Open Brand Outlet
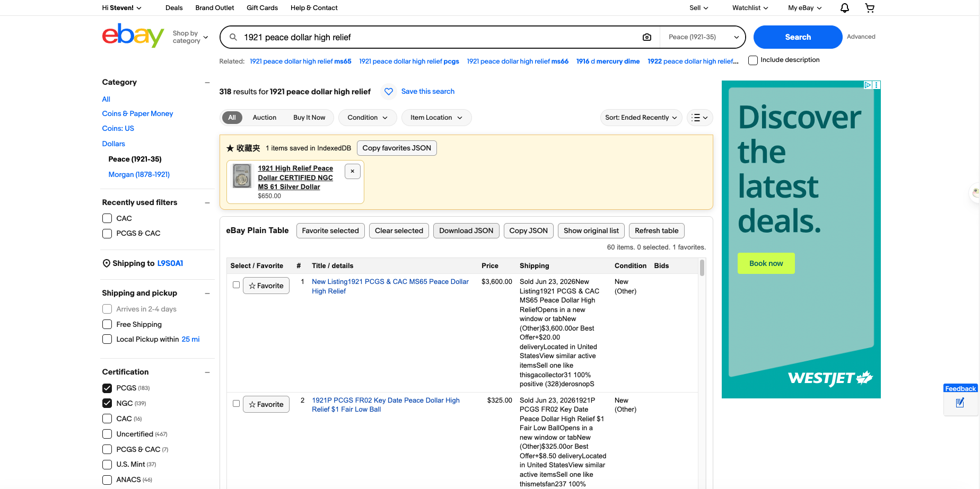Screen dimensions: 980x489 pos(215,8)
